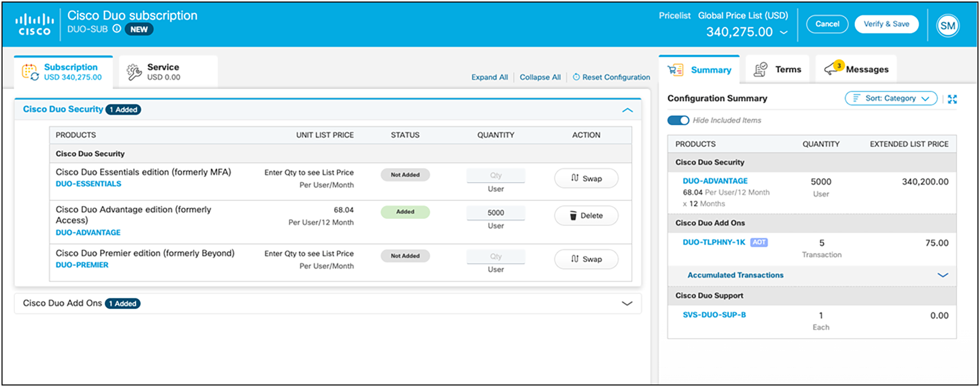Open the Messages tab
The width and height of the screenshot is (980, 387).
[x=856, y=70]
